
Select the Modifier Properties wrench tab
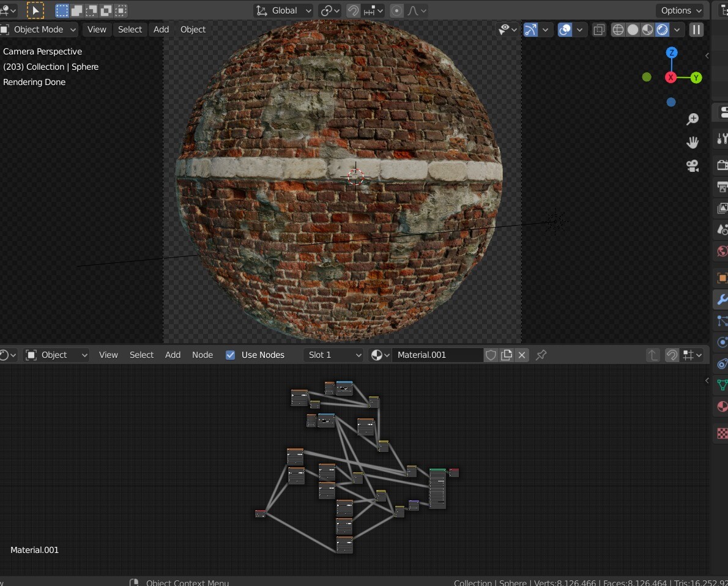(721, 300)
